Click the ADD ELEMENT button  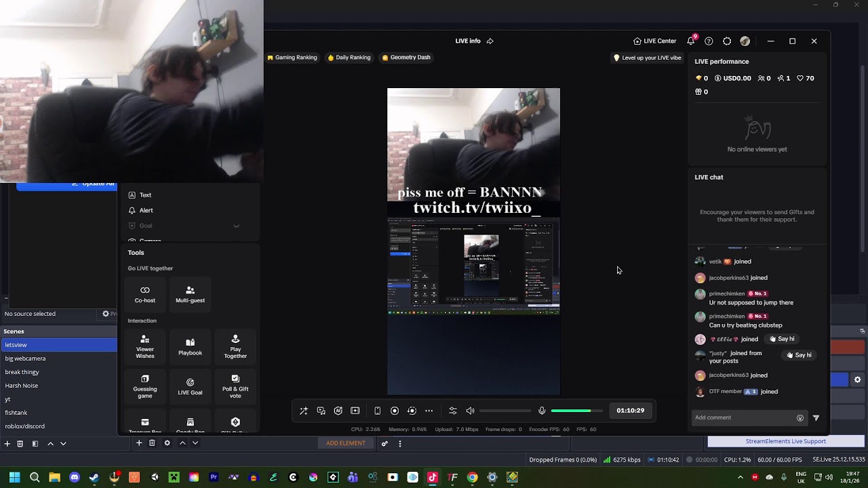[x=346, y=443]
